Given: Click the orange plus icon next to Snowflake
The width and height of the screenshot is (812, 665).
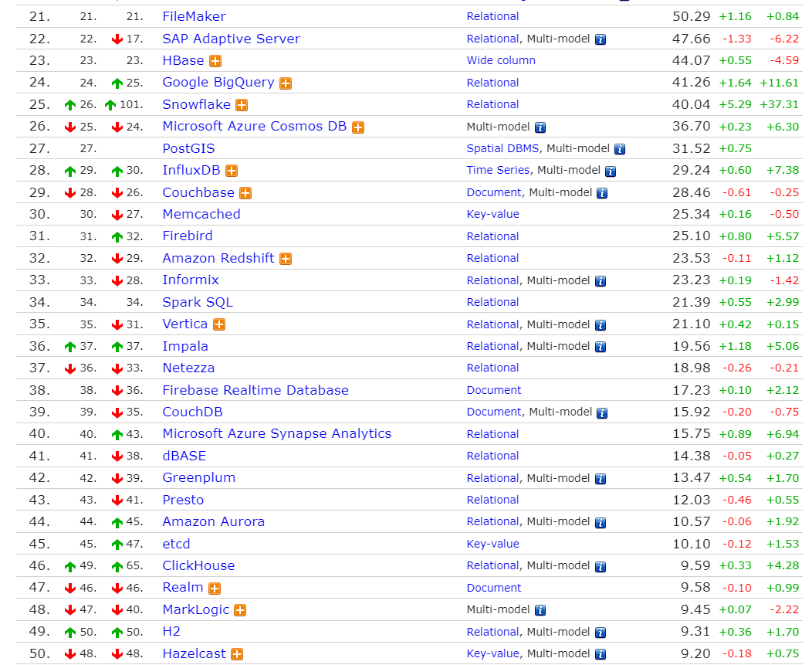Looking at the screenshot, I should pyautogui.click(x=242, y=105).
